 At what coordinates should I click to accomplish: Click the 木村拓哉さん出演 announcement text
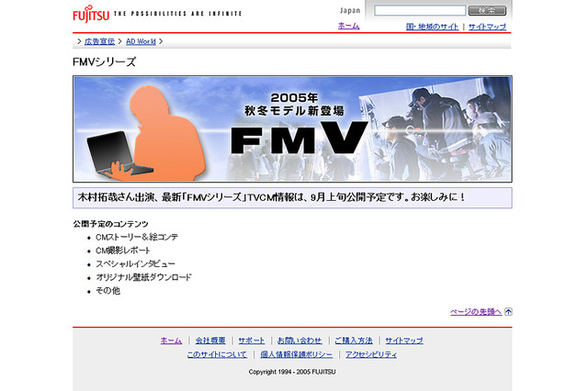click(x=272, y=197)
